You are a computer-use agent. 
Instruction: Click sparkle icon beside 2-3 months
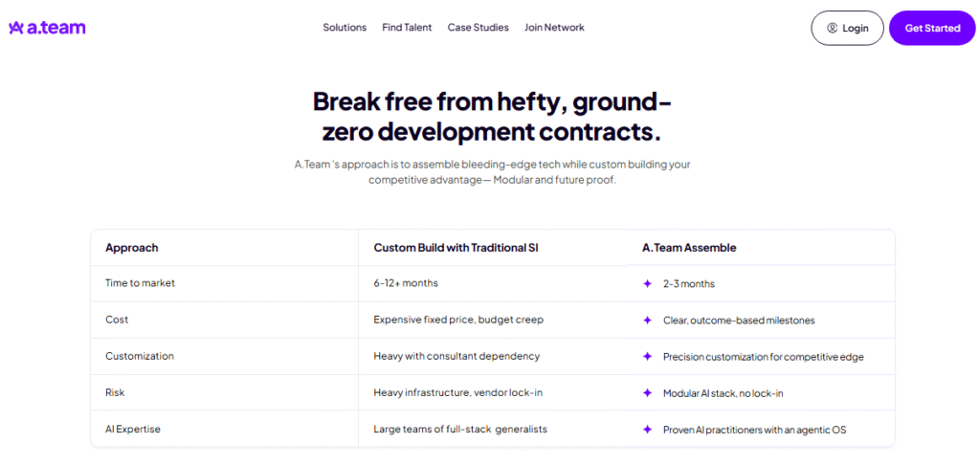(647, 283)
